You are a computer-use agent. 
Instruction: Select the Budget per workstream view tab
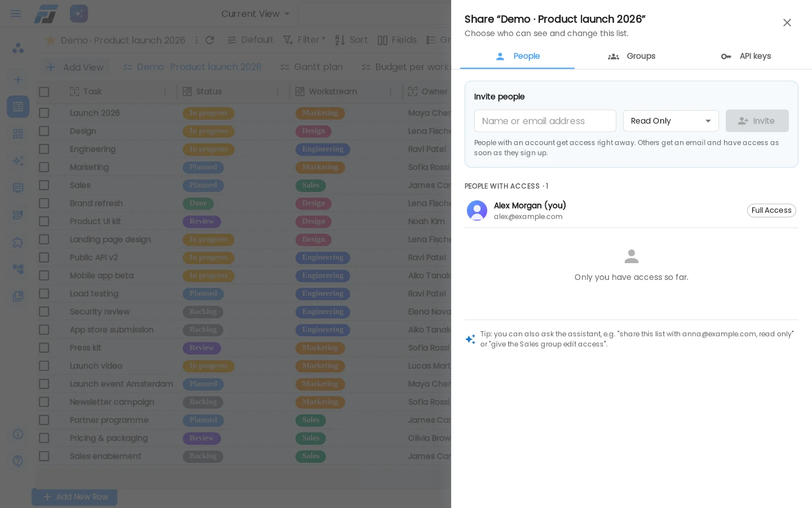[x=406, y=67]
